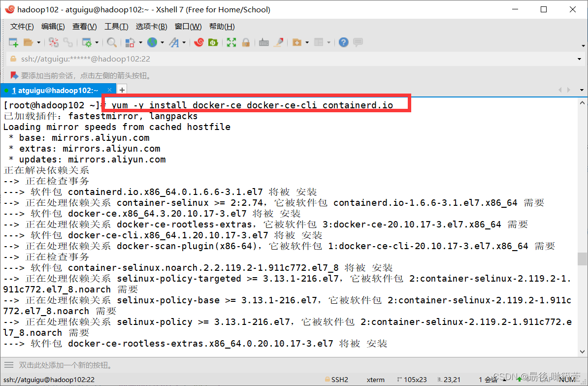This screenshot has width=588, height=386.
Task: Click the tab scroll left arrow
Action: coord(560,90)
